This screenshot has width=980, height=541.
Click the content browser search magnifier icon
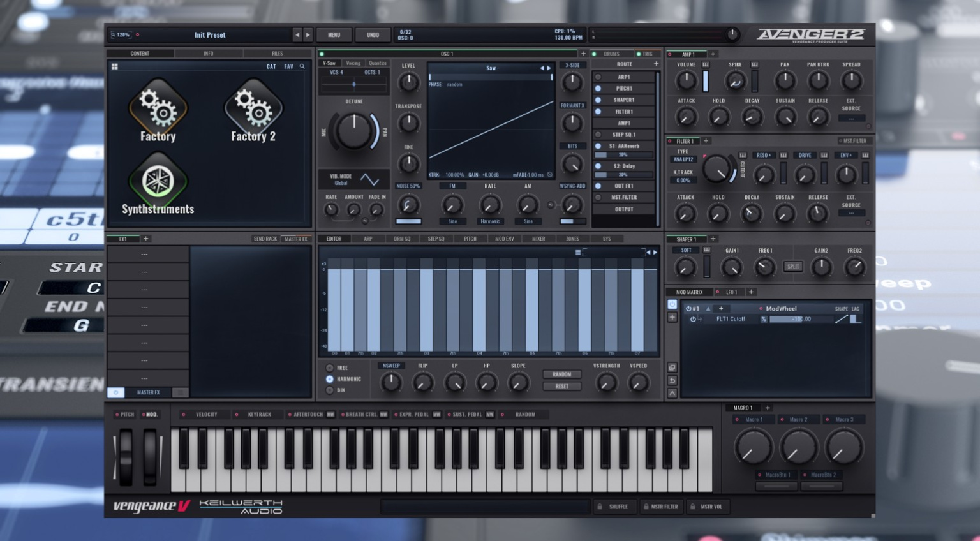302,66
